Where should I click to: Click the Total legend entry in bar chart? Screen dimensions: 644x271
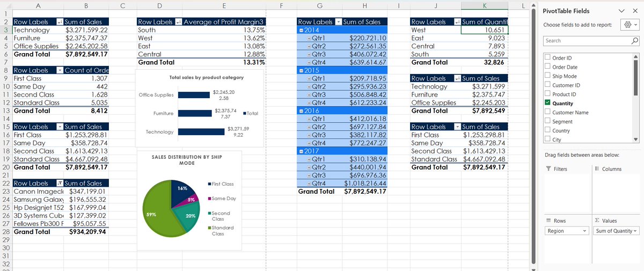[251, 113]
